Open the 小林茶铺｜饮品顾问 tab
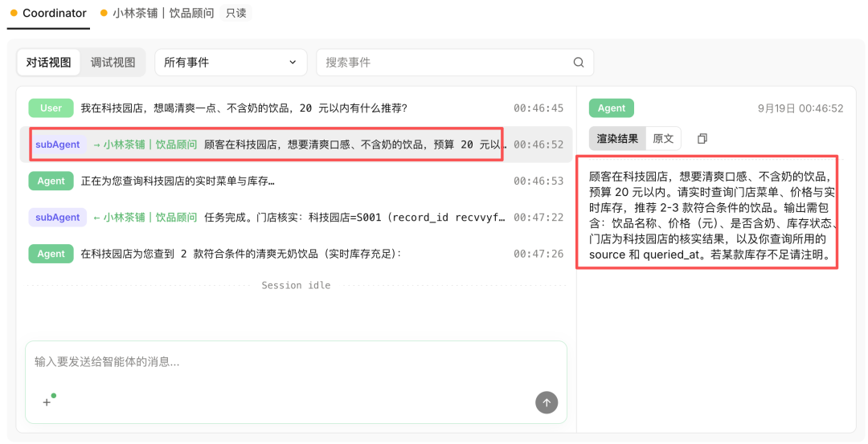Viewport: 868px width, 444px height. tap(158, 14)
